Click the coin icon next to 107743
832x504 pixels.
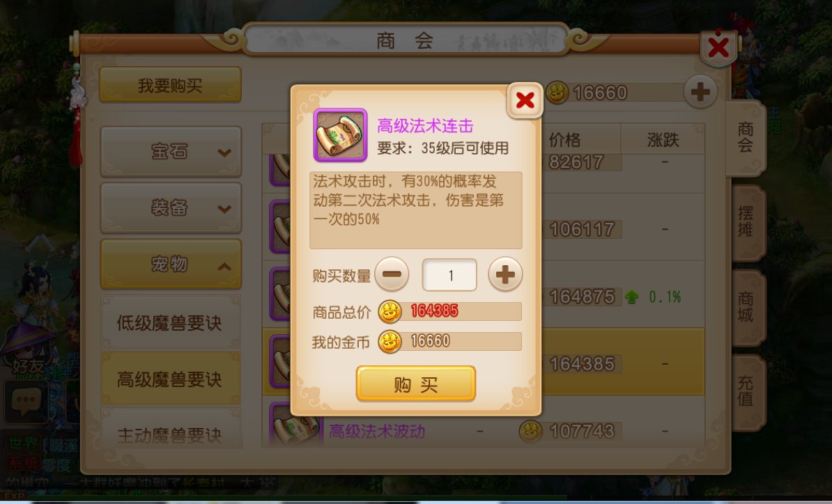click(530, 431)
